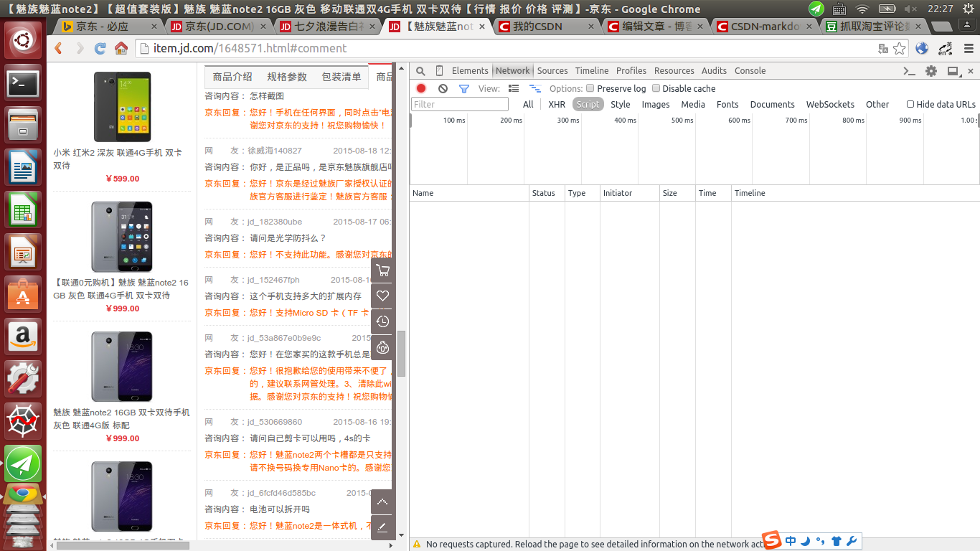Select the XHR request filter
Image resolution: width=980 pixels, height=551 pixels.
557,104
